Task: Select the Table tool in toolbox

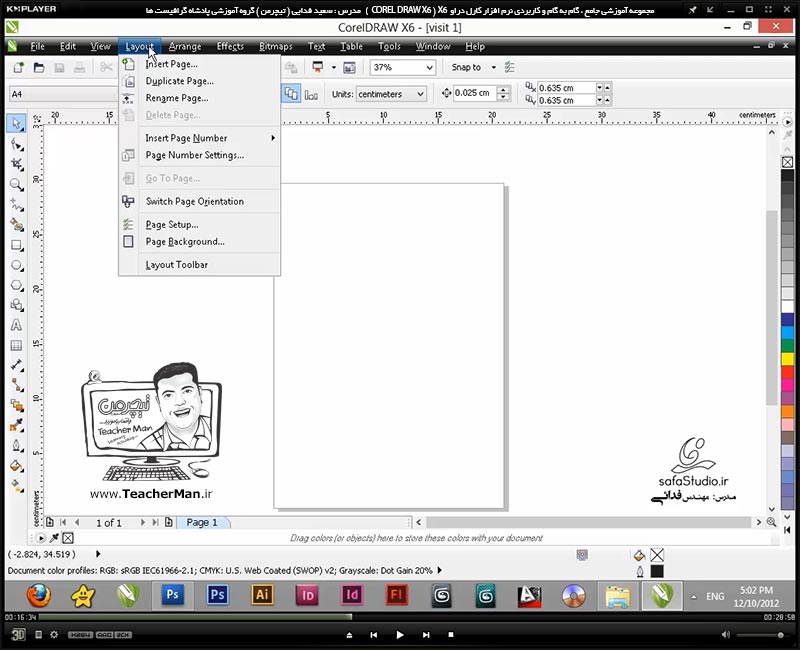Action: pyautogui.click(x=16, y=345)
